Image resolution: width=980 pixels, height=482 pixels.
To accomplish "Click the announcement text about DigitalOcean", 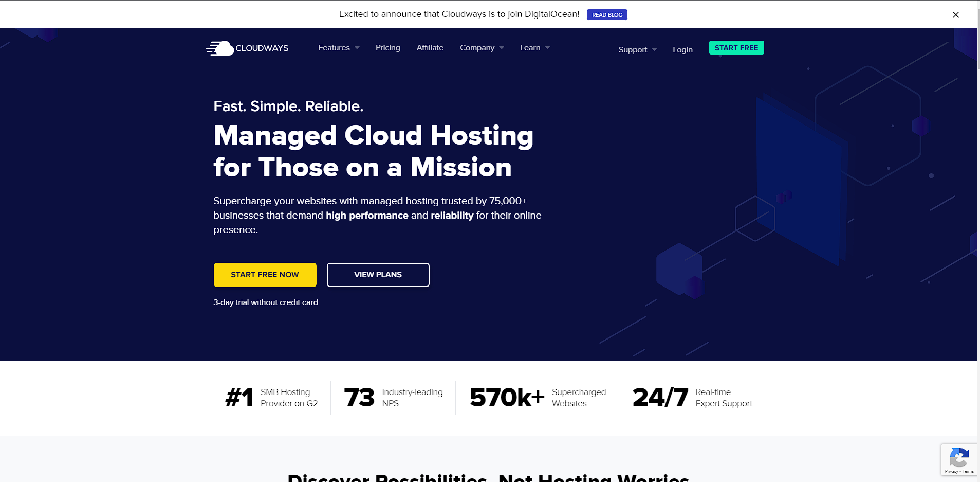I will click(459, 14).
